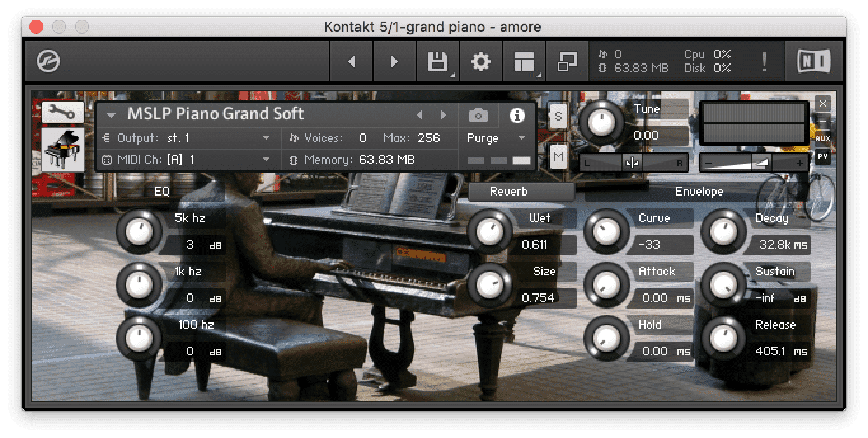Click the reverb Wet knob
The width and height of the screenshot is (868, 438).
point(489,231)
